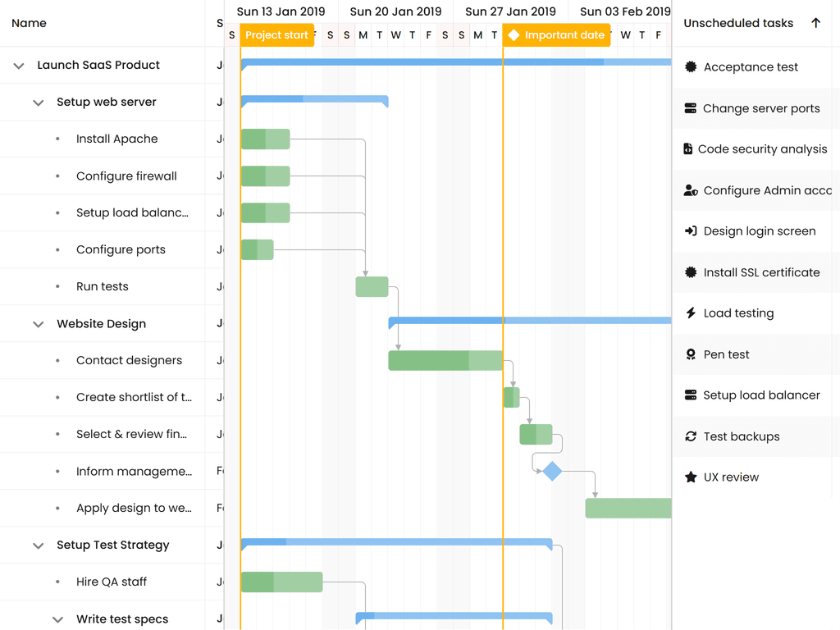Click the Pen test badge icon
Image resolution: width=840 pixels, height=630 pixels.
(x=691, y=354)
